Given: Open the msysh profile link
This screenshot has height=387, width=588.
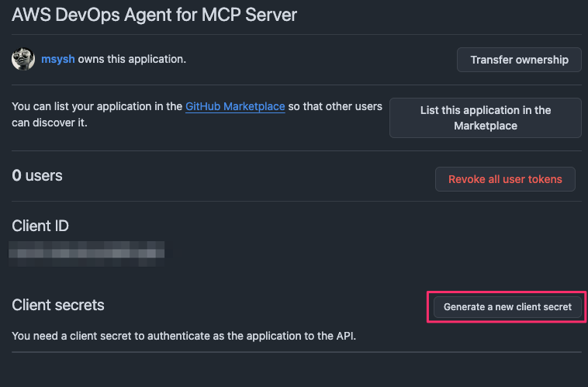Looking at the screenshot, I should [57, 59].
